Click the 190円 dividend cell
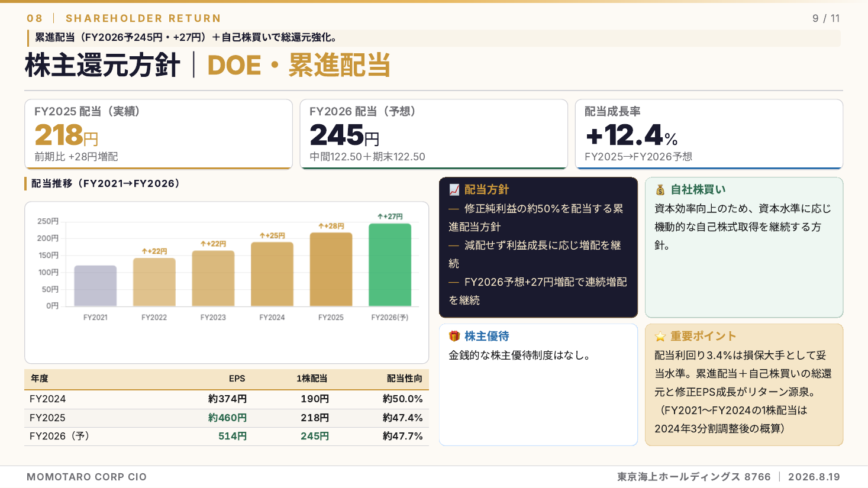 point(315,399)
